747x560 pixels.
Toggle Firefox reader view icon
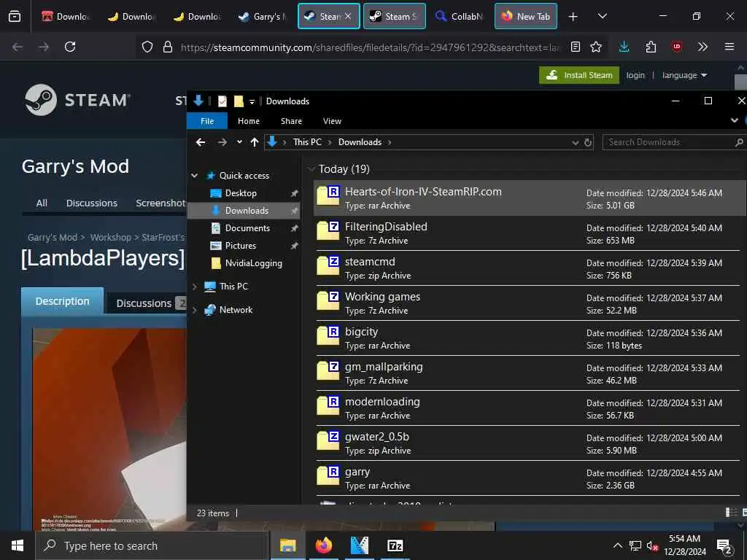pyautogui.click(x=576, y=47)
